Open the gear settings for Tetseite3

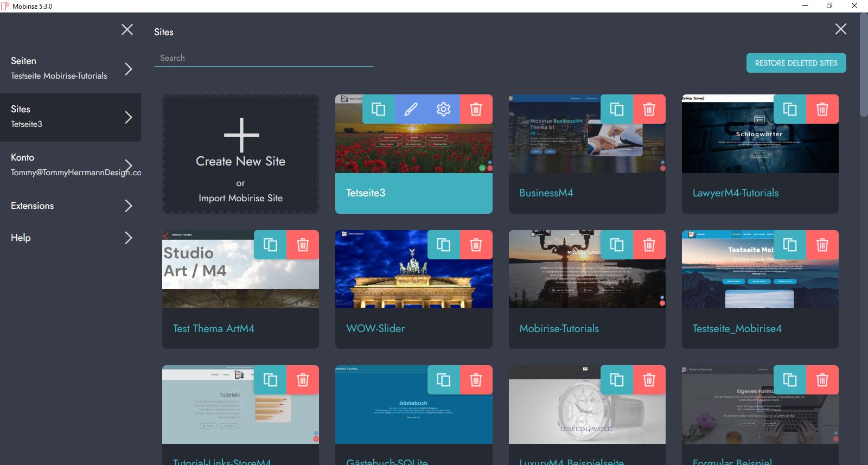[x=444, y=109]
